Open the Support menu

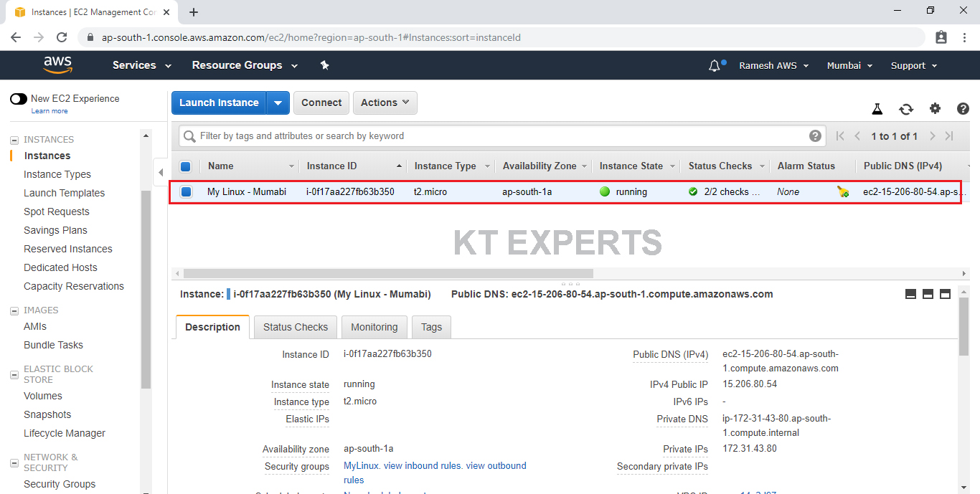(x=914, y=65)
